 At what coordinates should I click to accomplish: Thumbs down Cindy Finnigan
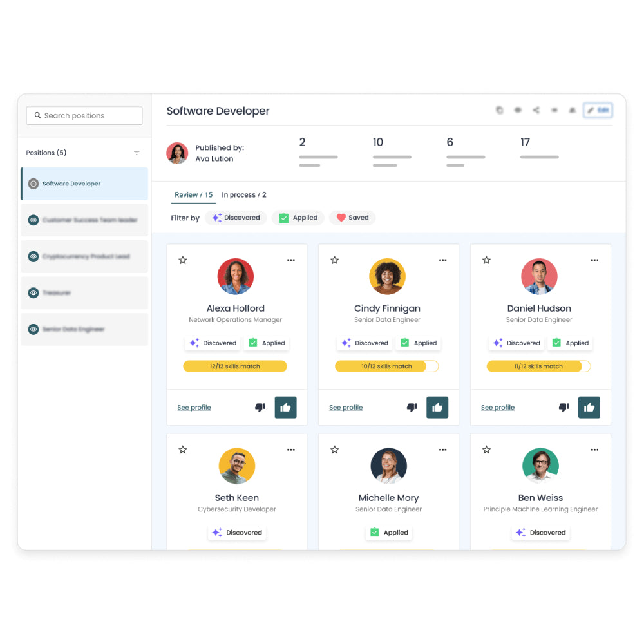(x=412, y=408)
